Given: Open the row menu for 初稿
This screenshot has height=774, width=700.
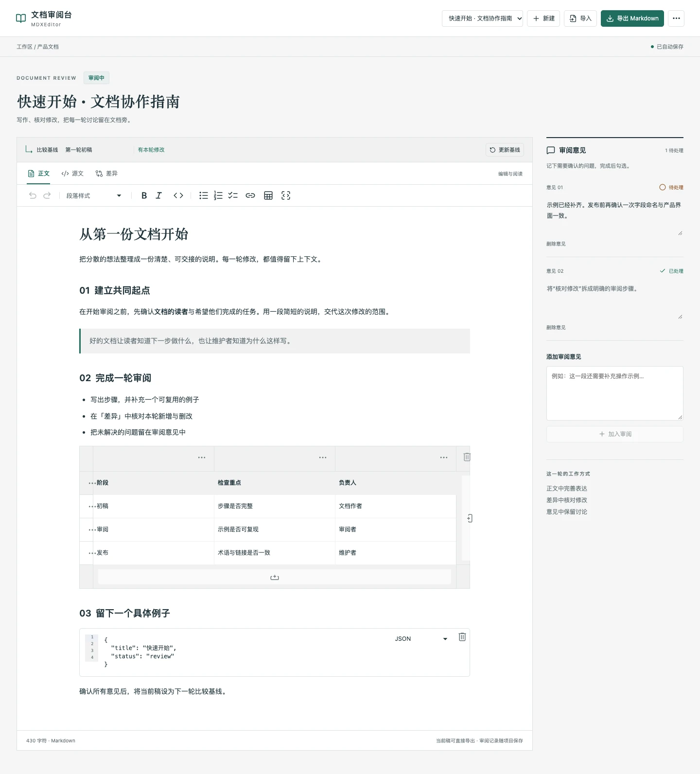Looking at the screenshot, I should pos(92,507).
